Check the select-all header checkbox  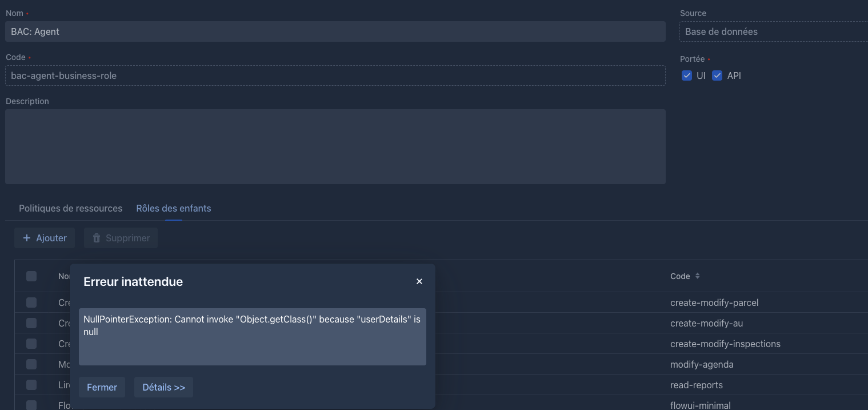coord(31,276)
